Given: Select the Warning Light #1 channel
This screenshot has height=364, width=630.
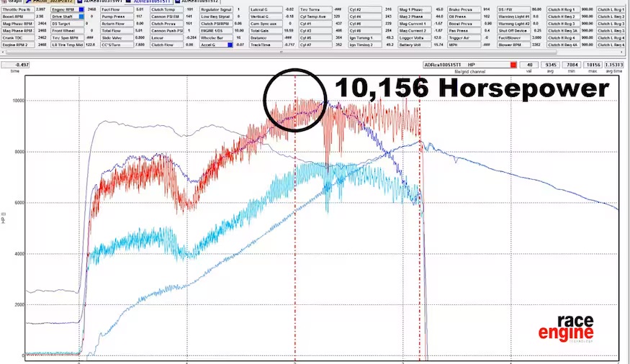Looking at the screenshot, I should [x=514, y=17].
